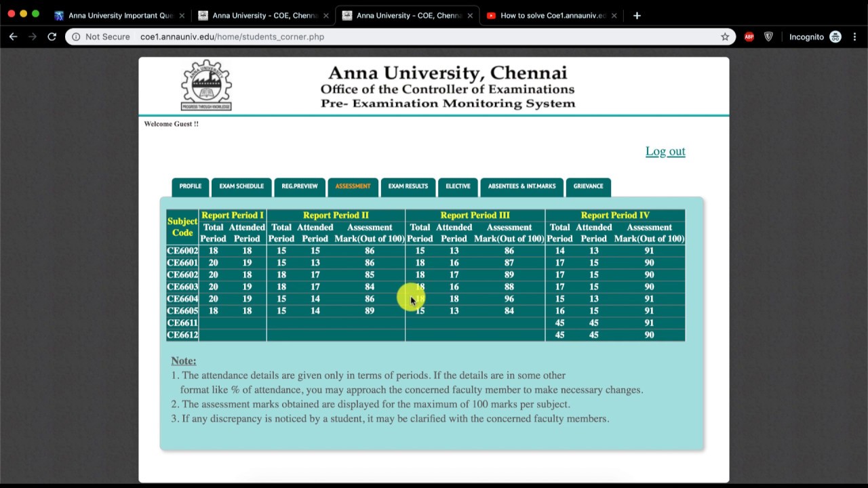Click the Report Period II header
Screen dimensions: 868x488
[336, 216]
